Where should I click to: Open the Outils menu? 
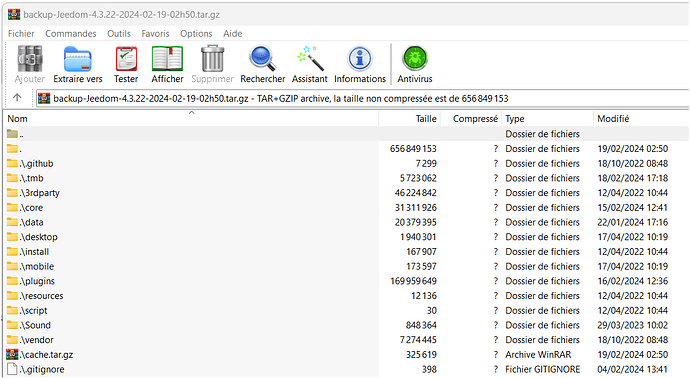[x=119, y=33]
